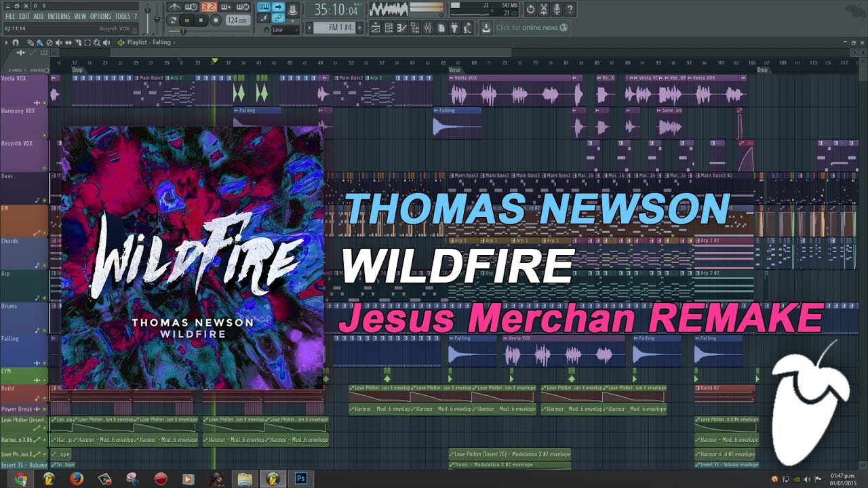The height and width of the screenshot is (488, 868).
Task: Open the VIEW menu
Action: [80, 16]
